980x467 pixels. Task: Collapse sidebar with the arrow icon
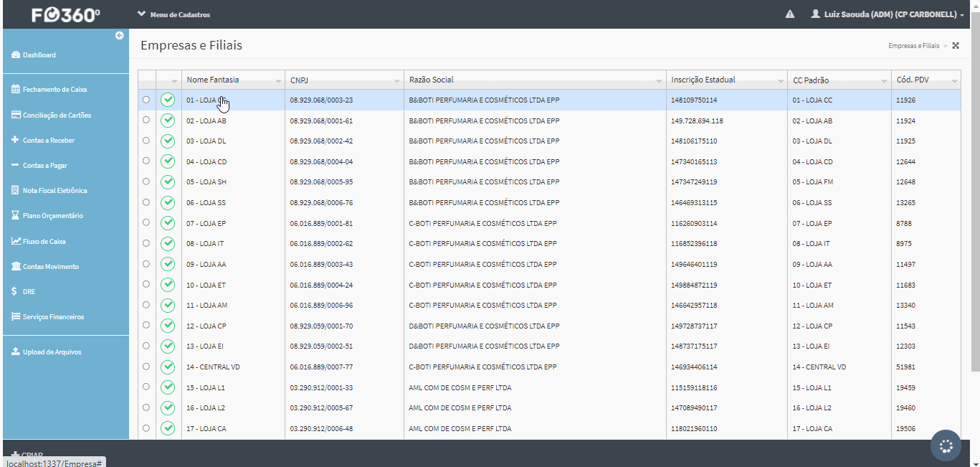click(x=120, y=35)
